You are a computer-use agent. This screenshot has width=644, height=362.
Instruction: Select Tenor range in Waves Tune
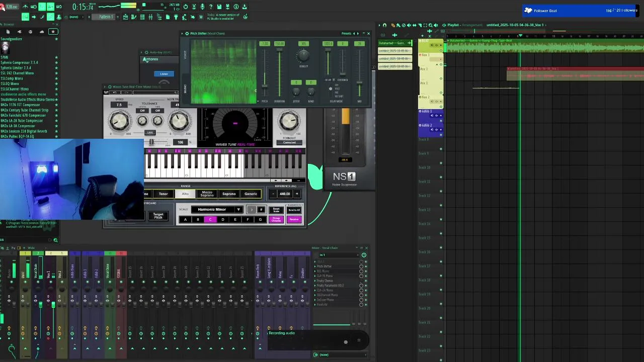163,194
